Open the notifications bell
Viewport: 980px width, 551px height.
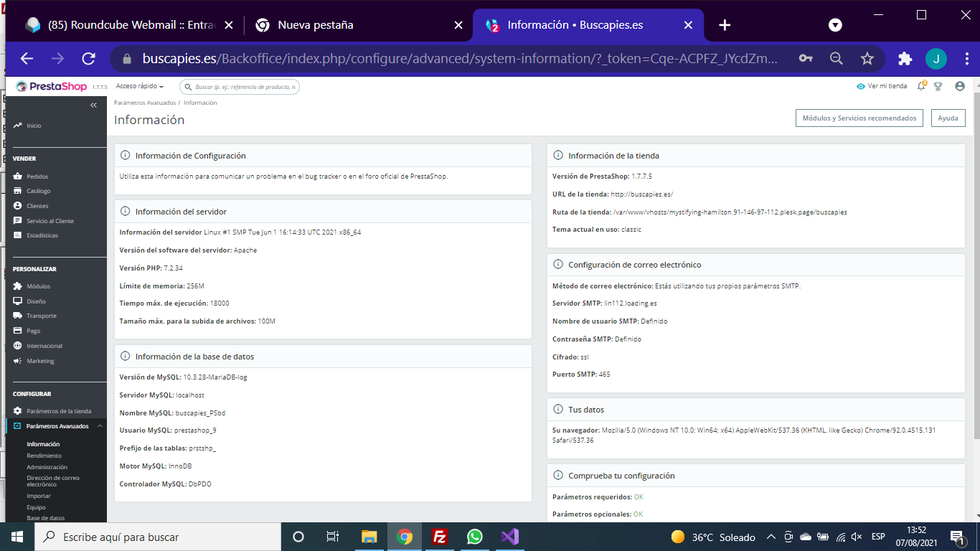point(922,86)
